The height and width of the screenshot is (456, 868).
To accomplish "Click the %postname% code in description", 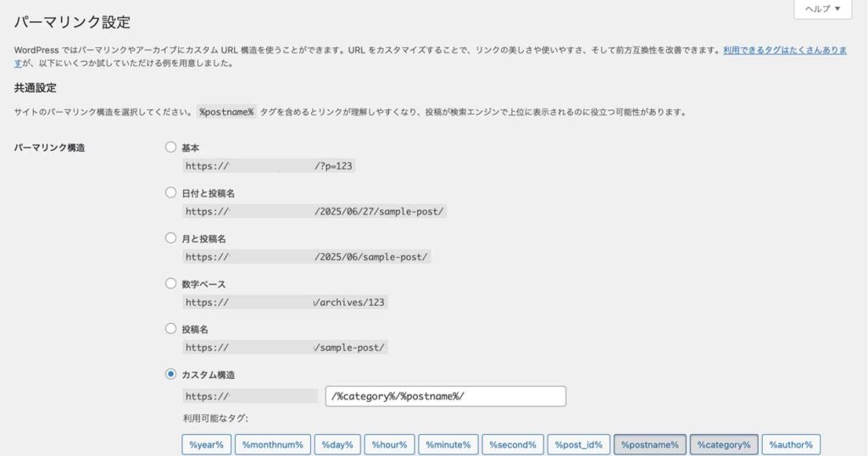I will [x=226, y=112].
